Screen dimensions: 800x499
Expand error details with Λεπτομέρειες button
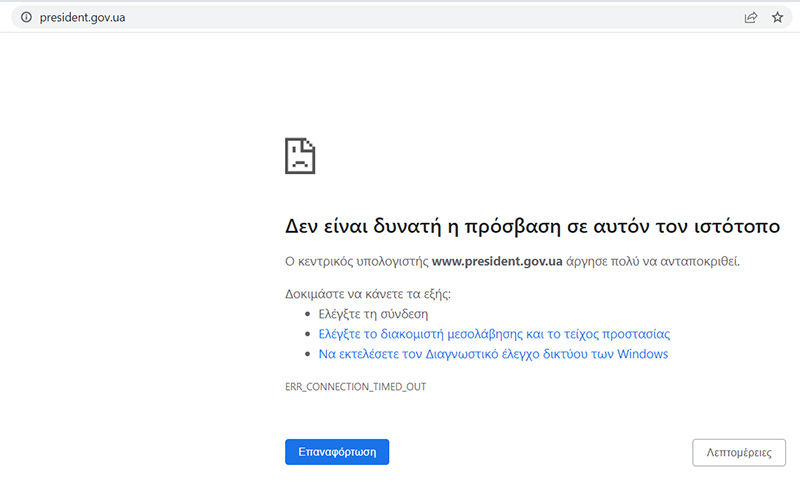(738, 452)
